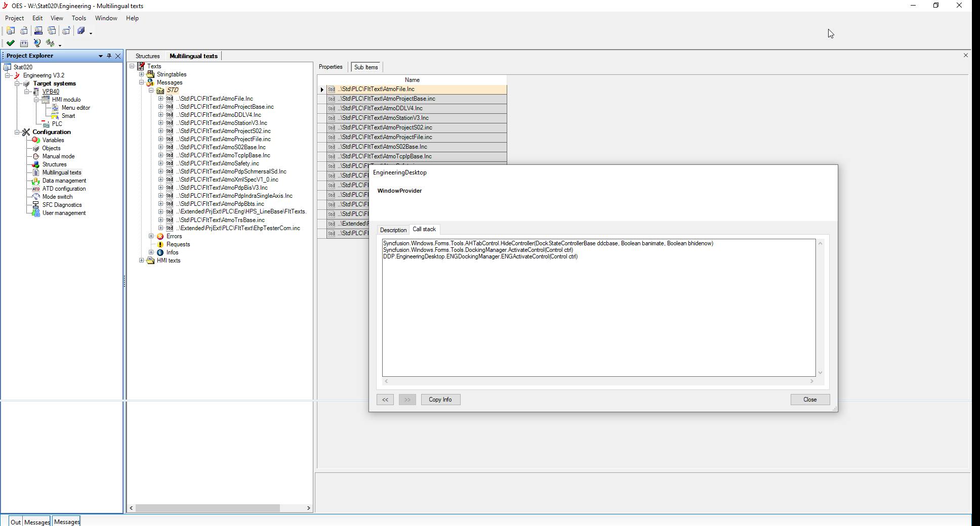Screen dimensions: 980x526
Task: Click the satellite dish globe toolbar icon
Action: click(37, 43)
